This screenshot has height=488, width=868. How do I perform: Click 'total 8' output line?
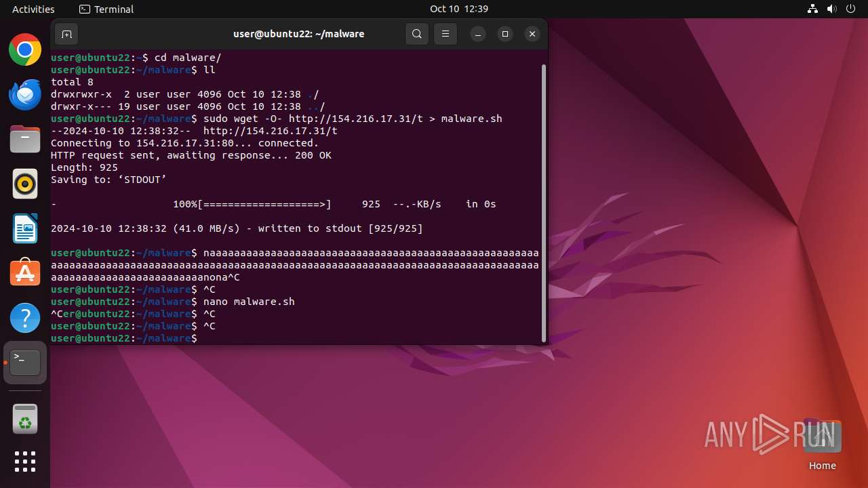[72, 82]
